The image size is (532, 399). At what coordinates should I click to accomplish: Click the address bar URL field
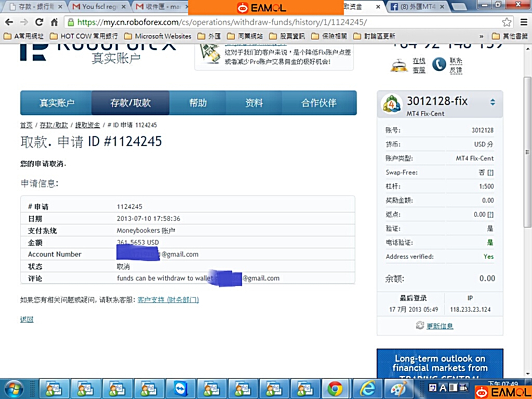[288, 22]
